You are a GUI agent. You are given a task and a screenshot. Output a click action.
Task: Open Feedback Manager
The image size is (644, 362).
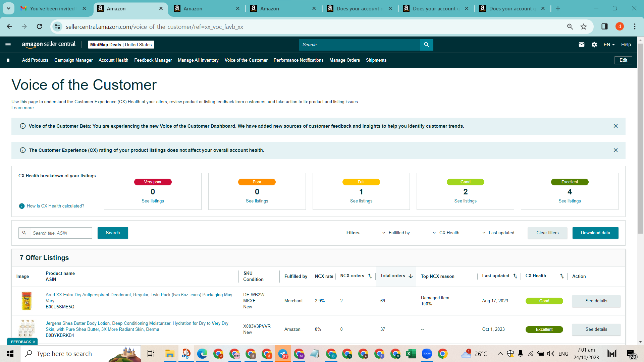coord(153,60)
